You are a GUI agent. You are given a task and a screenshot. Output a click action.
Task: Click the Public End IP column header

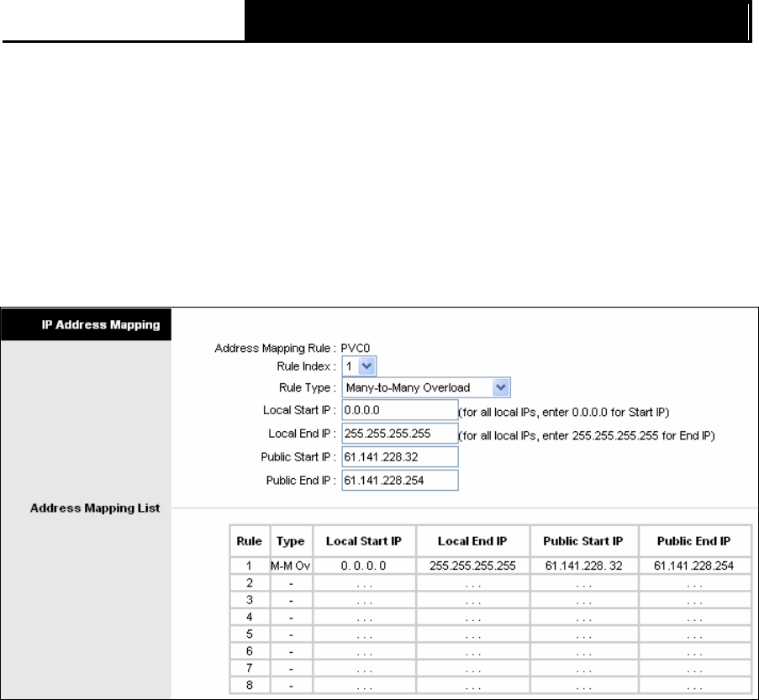coord(693,541)
